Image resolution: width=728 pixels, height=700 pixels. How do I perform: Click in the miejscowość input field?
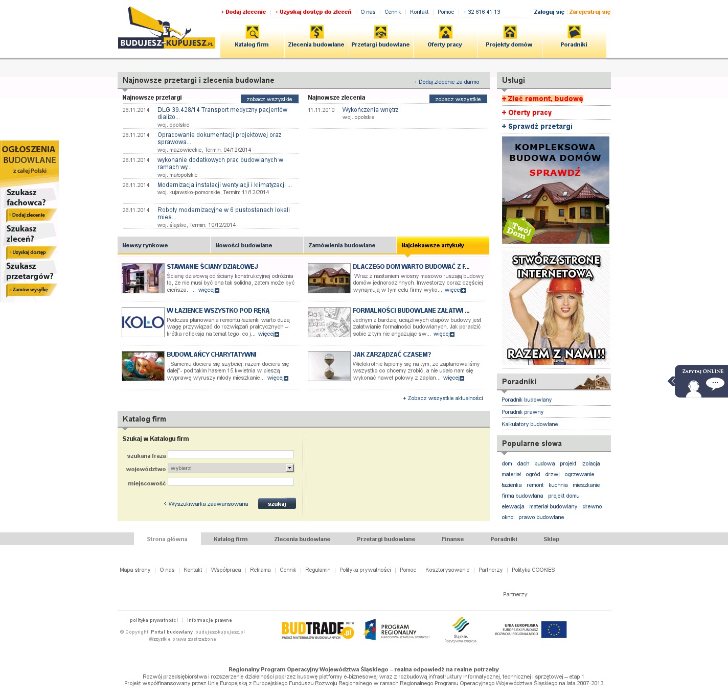[231, 482]
